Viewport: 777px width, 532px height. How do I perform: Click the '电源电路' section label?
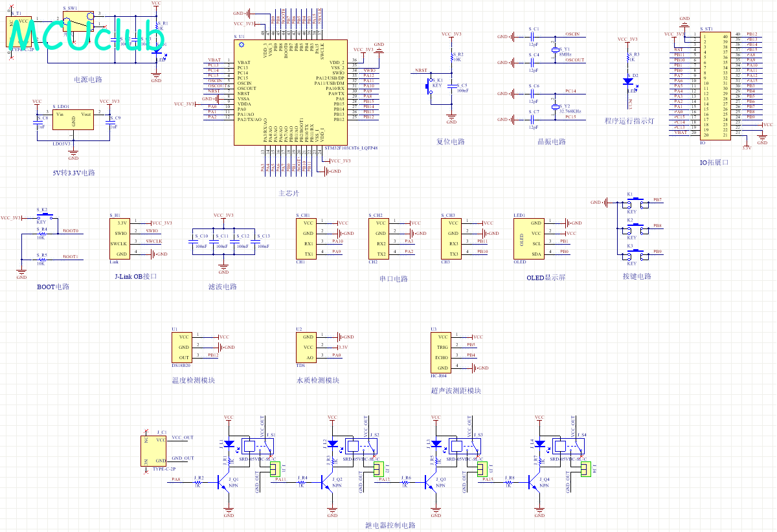coord(88,80)
